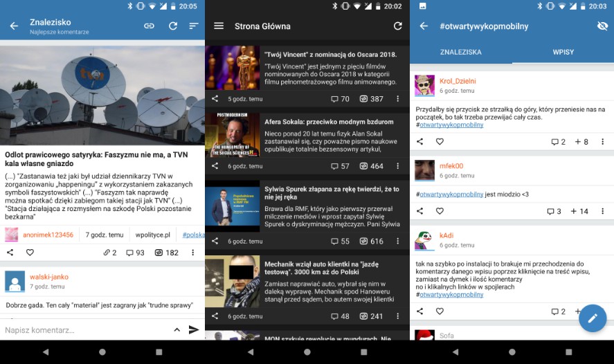614x364 pixels.
Task: Tap Android back button in middle screen
Action: [250, 352]
